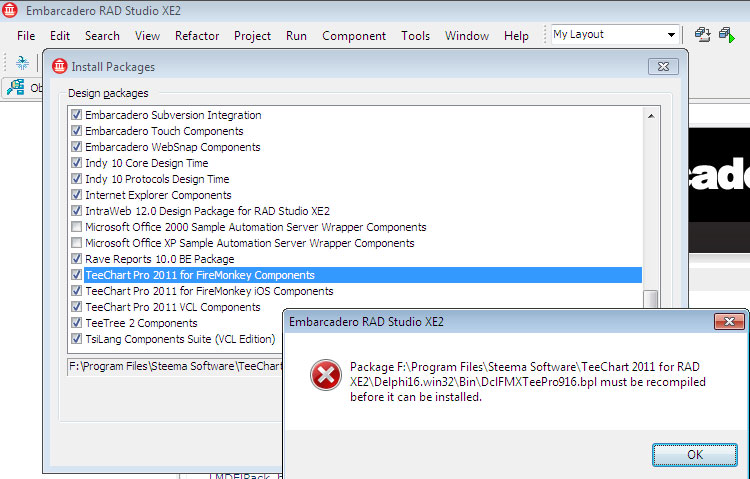This screenshot has height=479, width=750.
Task: Toggle Indy 10 Core Design Time checkbox
Action: (76, 163)
